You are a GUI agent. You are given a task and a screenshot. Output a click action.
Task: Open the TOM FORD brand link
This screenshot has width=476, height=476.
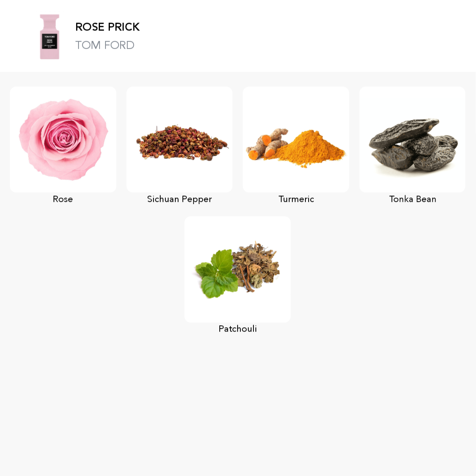(105, 45)
